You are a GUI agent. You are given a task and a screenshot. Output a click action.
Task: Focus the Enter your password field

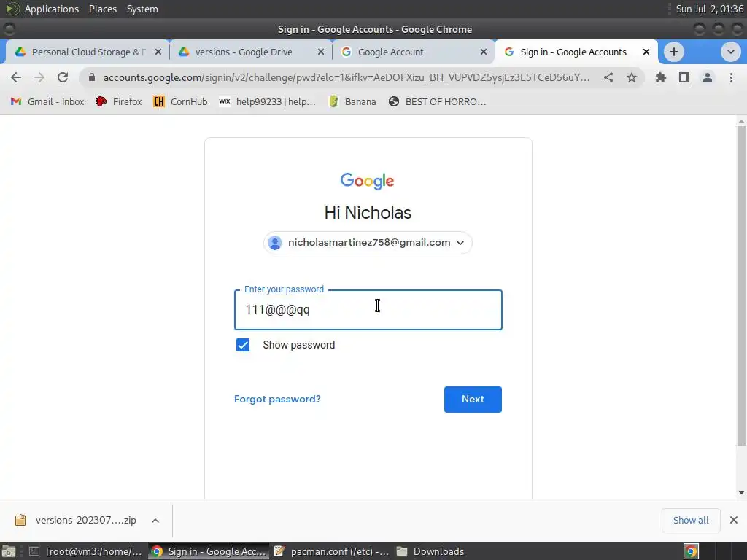pyautogui.click(x=368, y=310)
